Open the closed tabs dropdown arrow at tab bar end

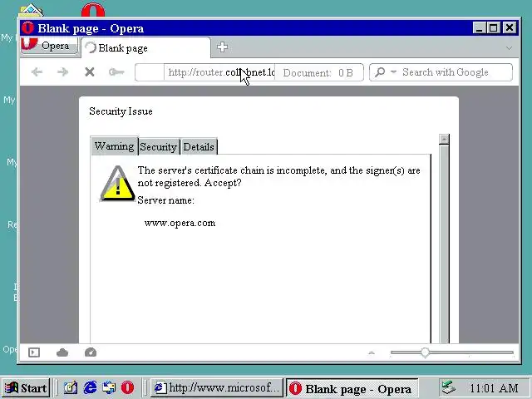point(509,48)
